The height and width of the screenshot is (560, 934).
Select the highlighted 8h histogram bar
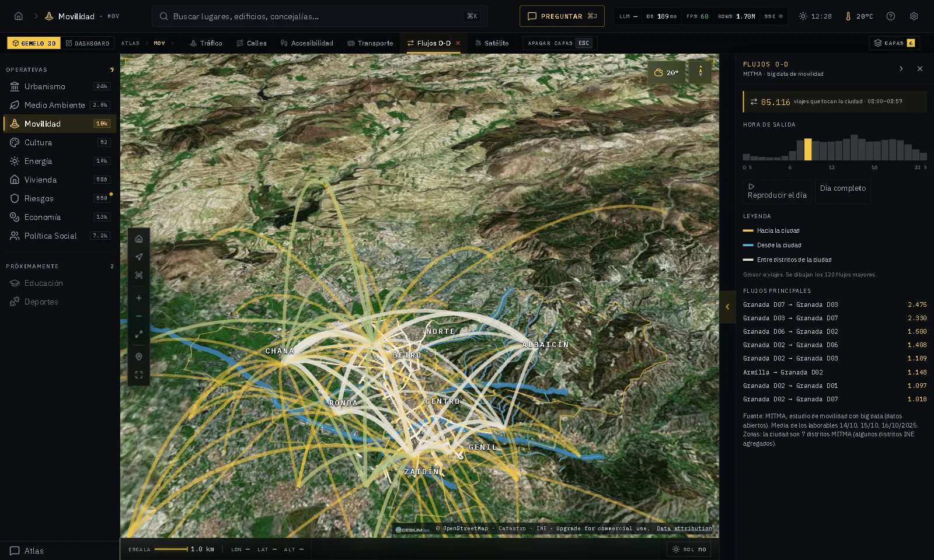(x=808, y=149)
